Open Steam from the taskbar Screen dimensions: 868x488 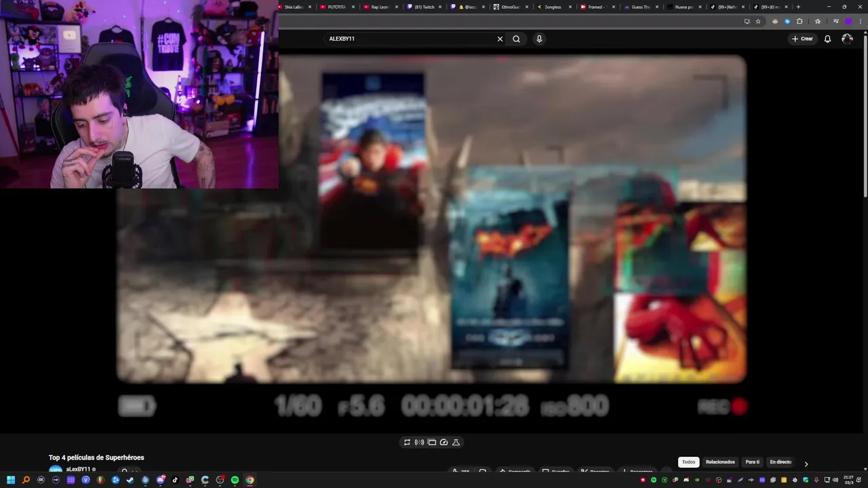coord(130,480)
